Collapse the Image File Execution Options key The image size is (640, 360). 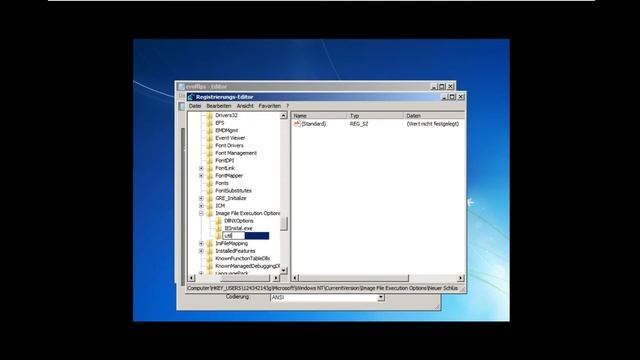point(201,213)
